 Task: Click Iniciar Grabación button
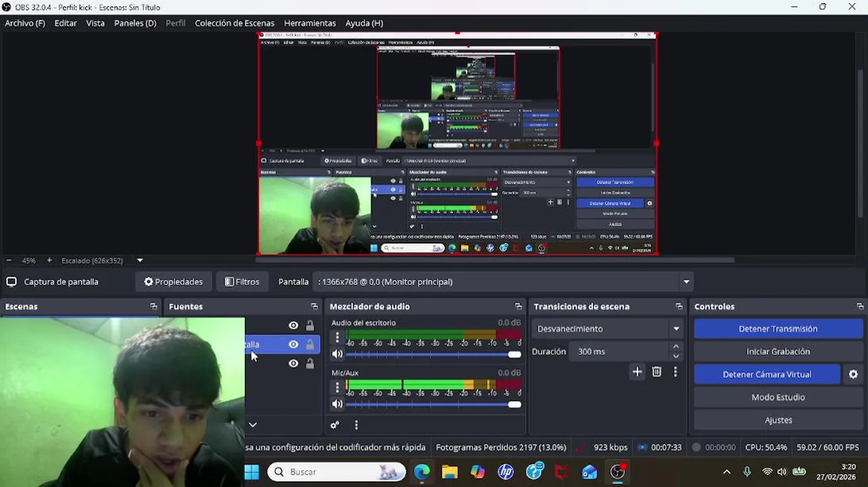pyautogui.click(x=778, y=352)
